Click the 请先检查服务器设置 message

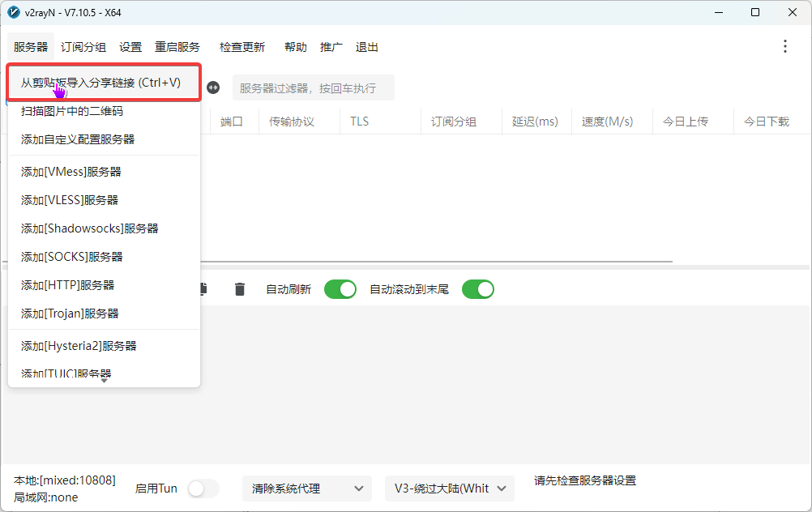click(583, 480)
